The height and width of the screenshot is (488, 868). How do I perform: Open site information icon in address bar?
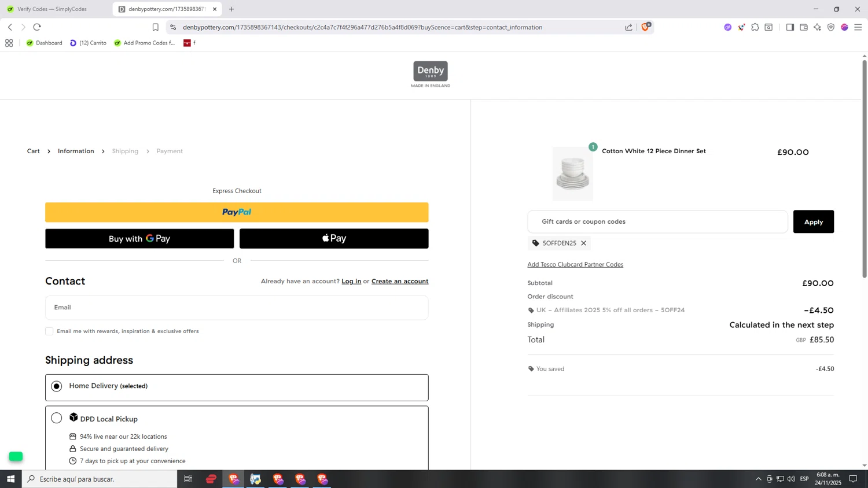tap(173, 27)
